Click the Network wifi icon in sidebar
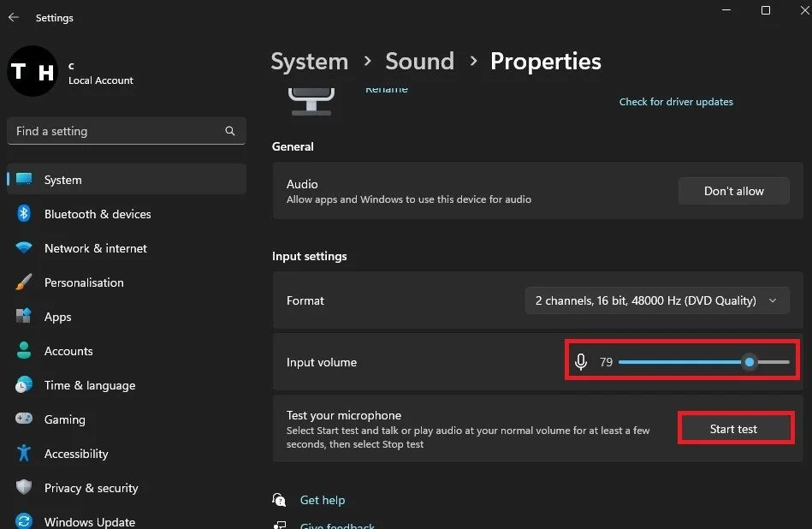 pyautogui.click(x=24, y=247)
